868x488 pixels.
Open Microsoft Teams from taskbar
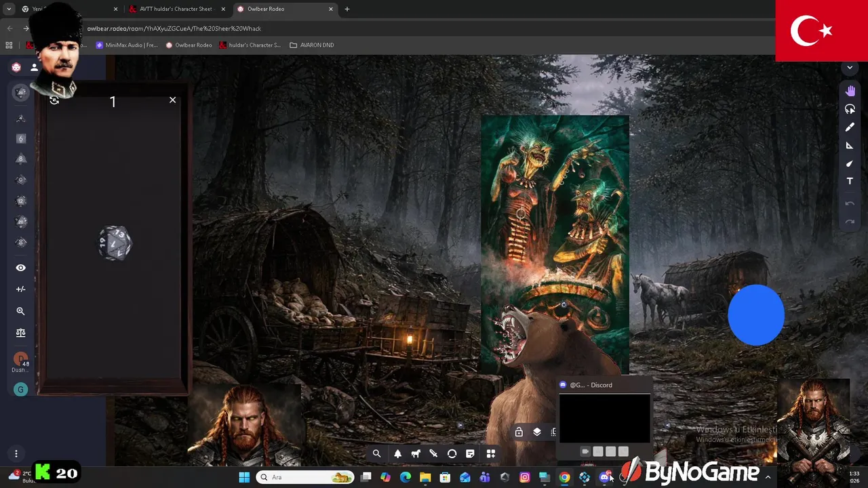tap(485, 477)
